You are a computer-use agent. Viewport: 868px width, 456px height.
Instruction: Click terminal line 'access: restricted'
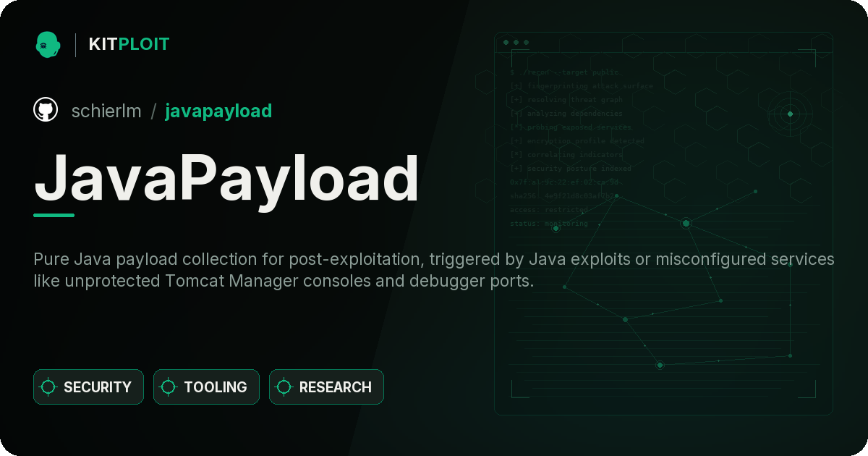point(549,210)
